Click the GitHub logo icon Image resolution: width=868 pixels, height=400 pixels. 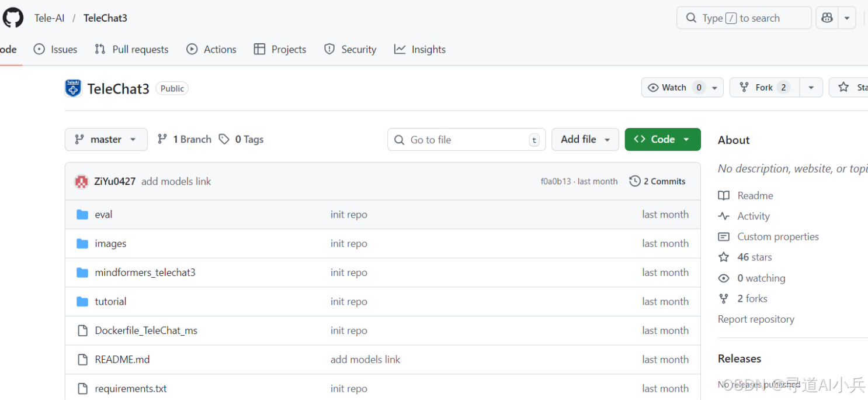click(13, 18)
